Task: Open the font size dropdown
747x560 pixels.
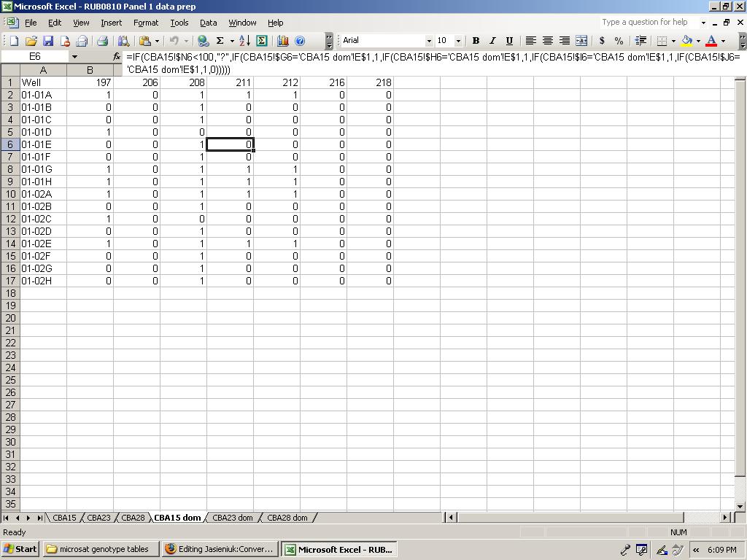Action: (458, 41)
